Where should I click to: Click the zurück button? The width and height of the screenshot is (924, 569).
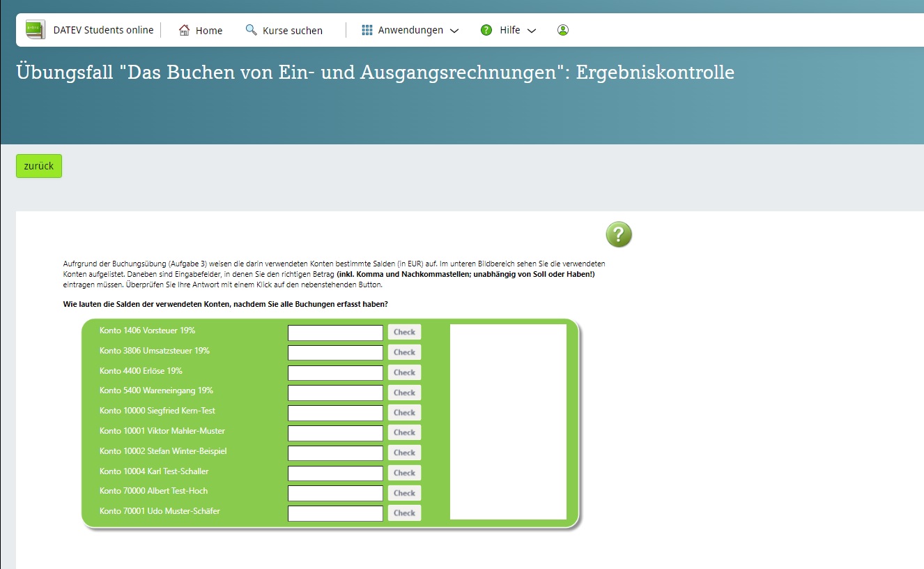(38, 166)
